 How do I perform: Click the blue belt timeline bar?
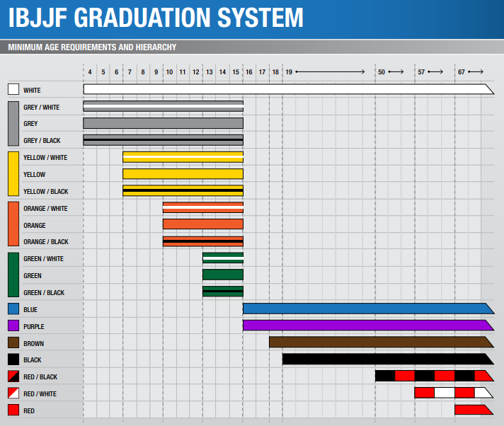tap(369, 309)
